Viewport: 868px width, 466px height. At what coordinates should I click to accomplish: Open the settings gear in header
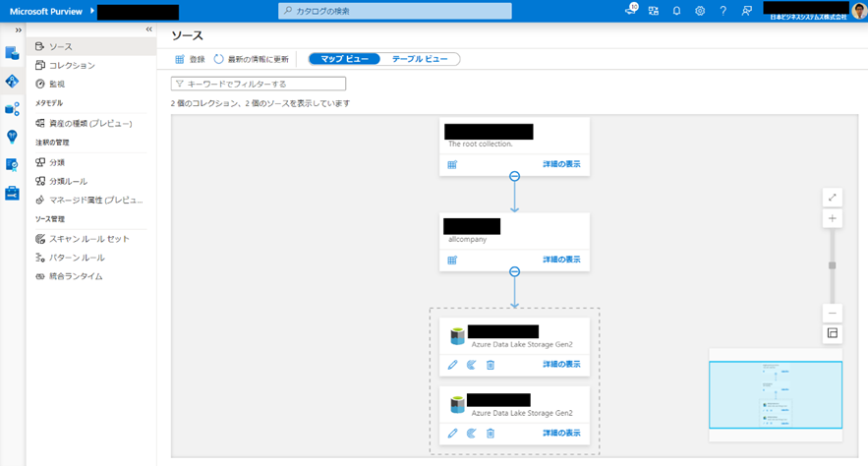tap(700, 11)
